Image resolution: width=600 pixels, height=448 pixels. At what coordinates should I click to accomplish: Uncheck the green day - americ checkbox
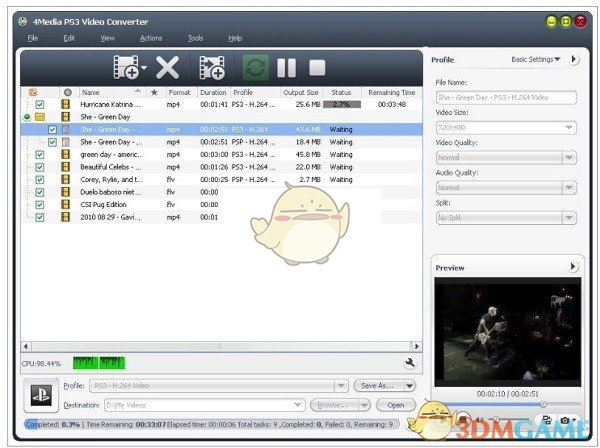click(x=40, y=155)
